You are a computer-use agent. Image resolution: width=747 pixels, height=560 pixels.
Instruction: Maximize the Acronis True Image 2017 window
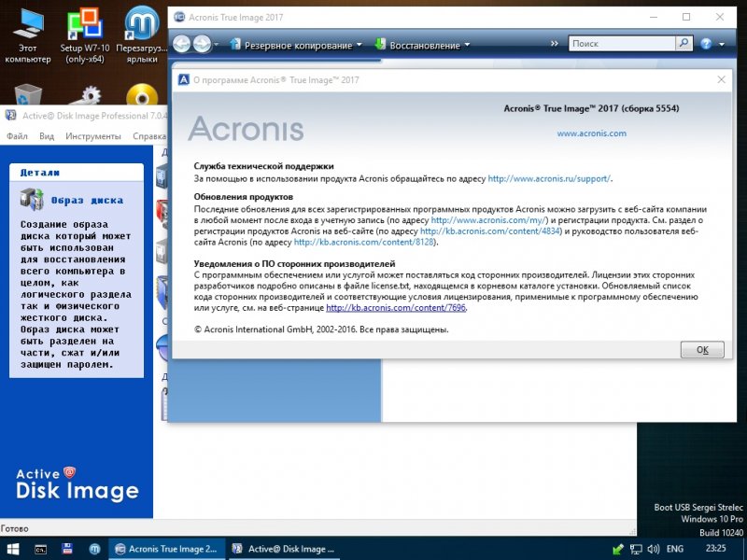click(x=686, y=17)
